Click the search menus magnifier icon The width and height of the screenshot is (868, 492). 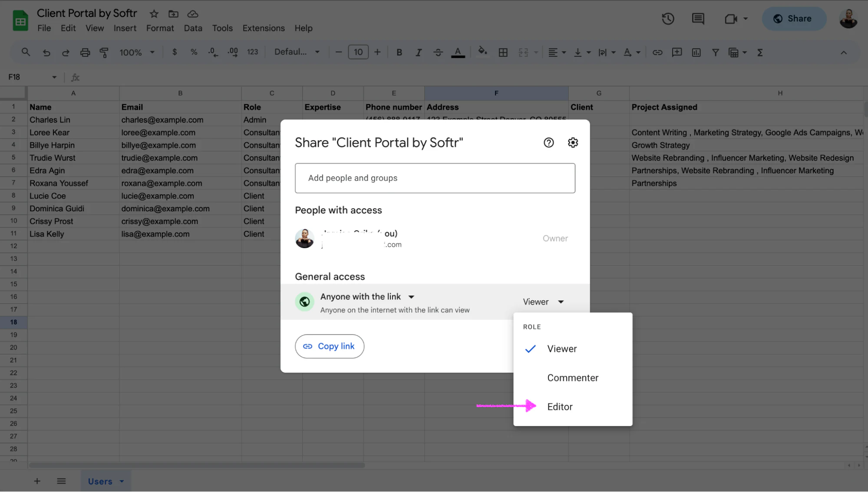(x=26, y=52)
